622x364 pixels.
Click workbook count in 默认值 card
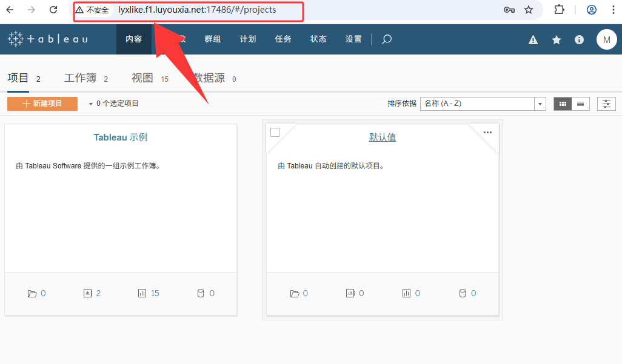(355, 293)
